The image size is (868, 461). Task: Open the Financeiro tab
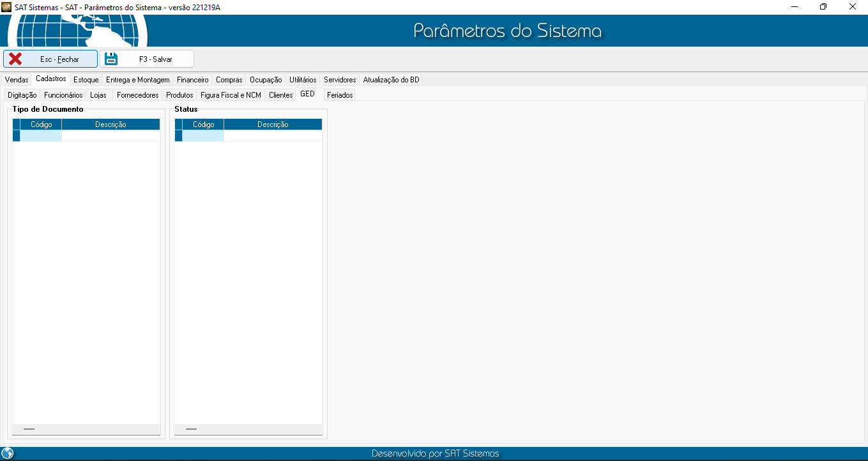[192, 80]
